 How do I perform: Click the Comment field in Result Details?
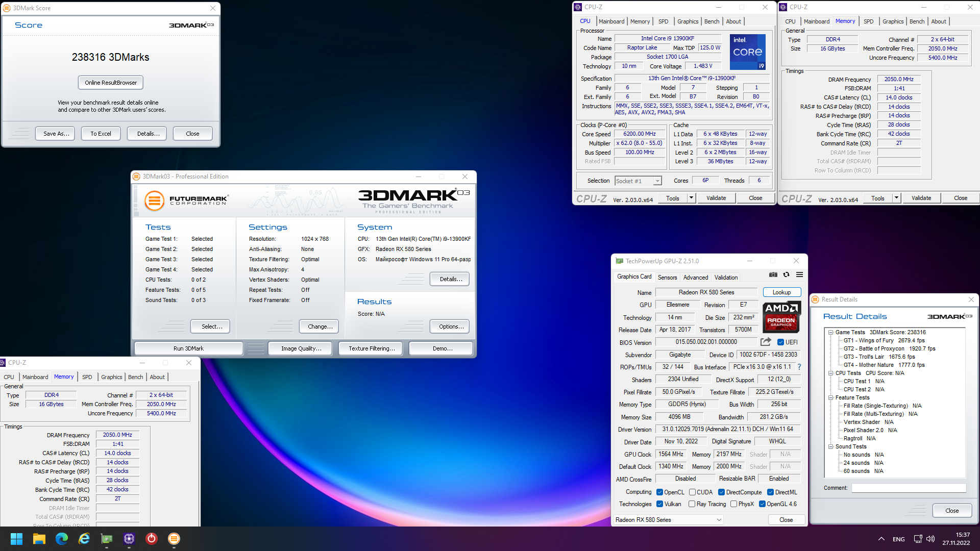coord(909,488)
